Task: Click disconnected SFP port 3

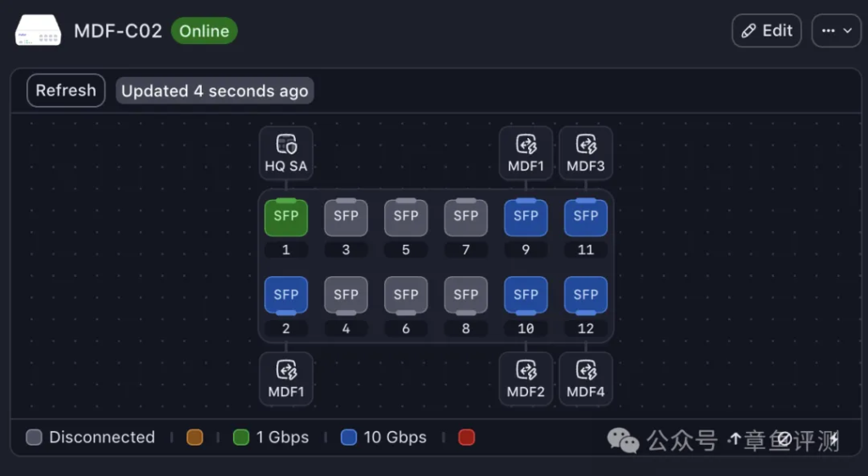Action: coord(346,217)
